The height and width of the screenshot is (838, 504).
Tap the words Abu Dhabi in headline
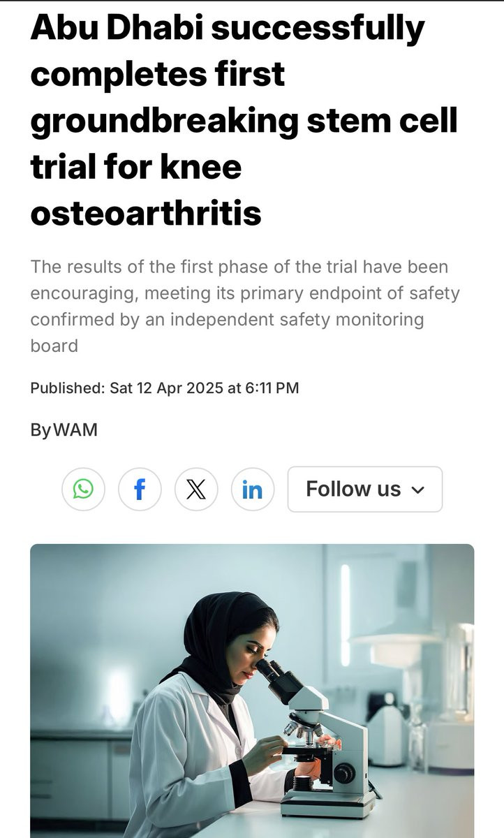click(117, 28)
